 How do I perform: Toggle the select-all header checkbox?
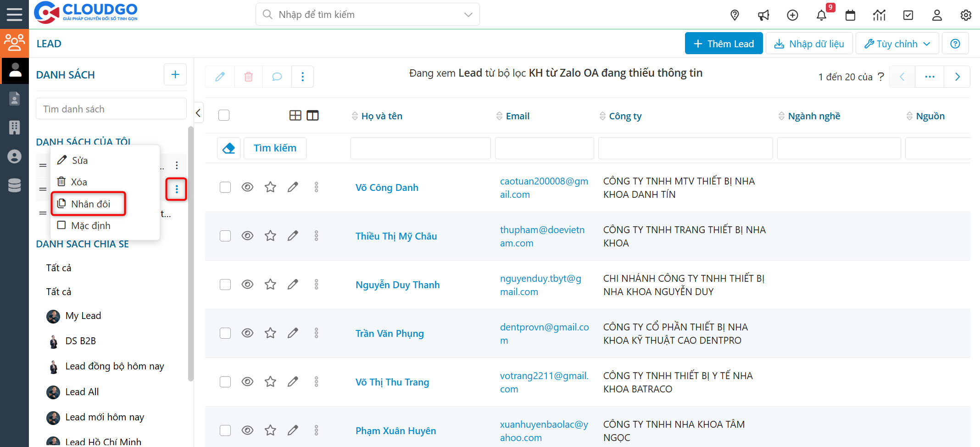coord(224,115)
